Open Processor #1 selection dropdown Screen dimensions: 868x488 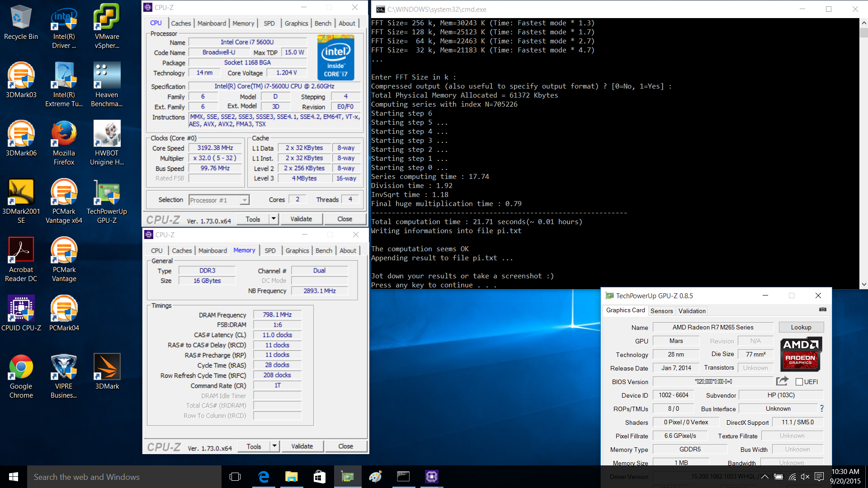[219, 200]
